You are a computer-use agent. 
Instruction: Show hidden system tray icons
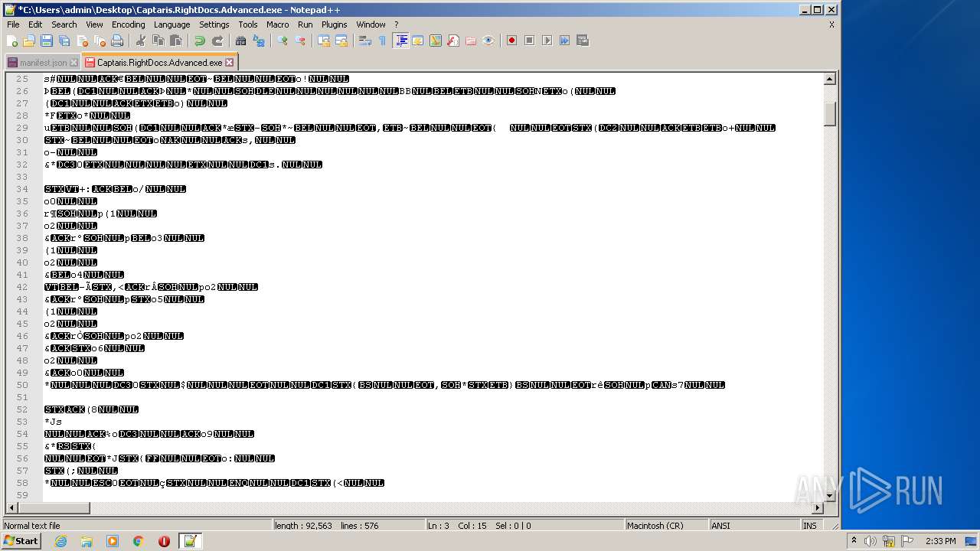tap(854, 541)
